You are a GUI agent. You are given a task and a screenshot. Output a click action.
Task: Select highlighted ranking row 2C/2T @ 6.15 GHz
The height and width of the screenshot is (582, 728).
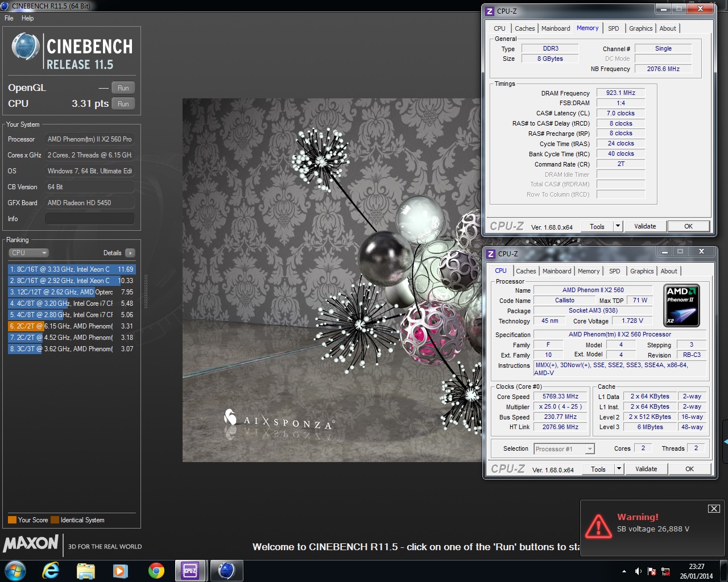pos(72,326)
